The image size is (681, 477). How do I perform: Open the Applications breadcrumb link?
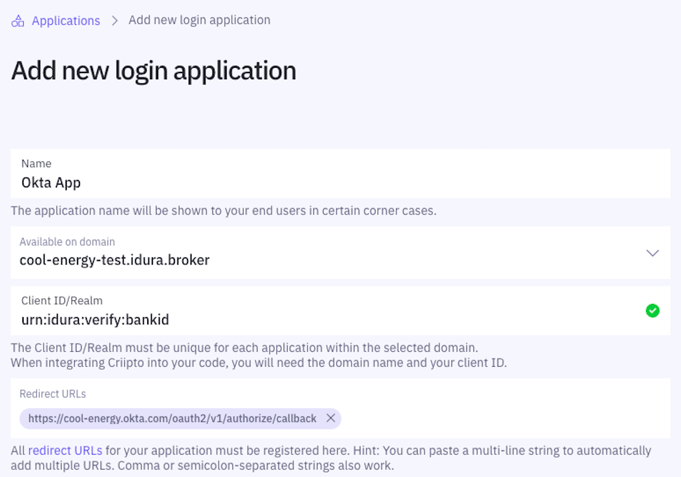(x=66, y=20)
